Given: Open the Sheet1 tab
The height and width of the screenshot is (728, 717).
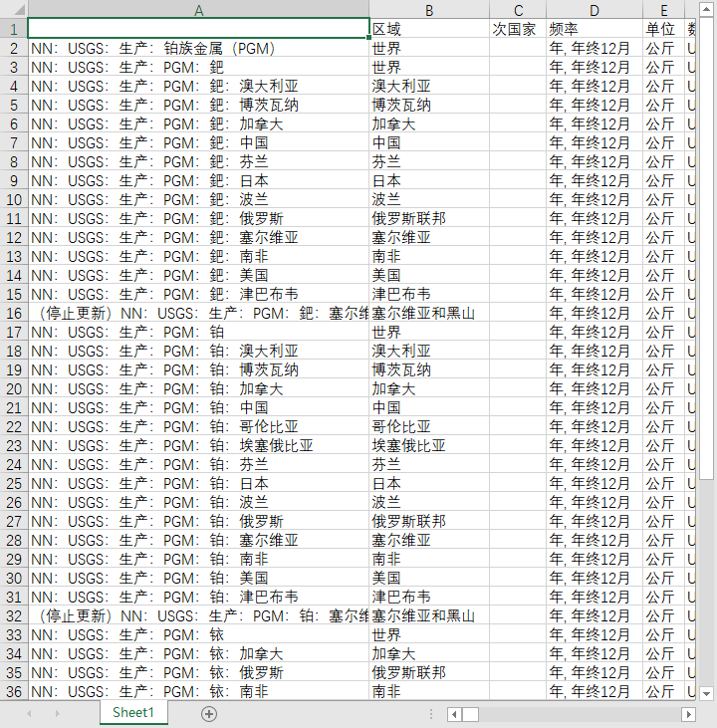Looking at the screenshot, I should [x=133, y=712].
